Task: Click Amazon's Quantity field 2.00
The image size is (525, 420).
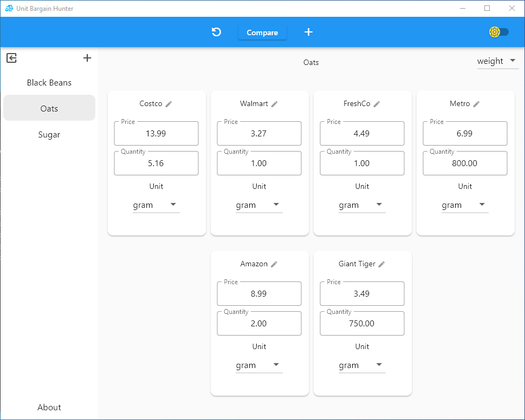Action: point(259,323)
